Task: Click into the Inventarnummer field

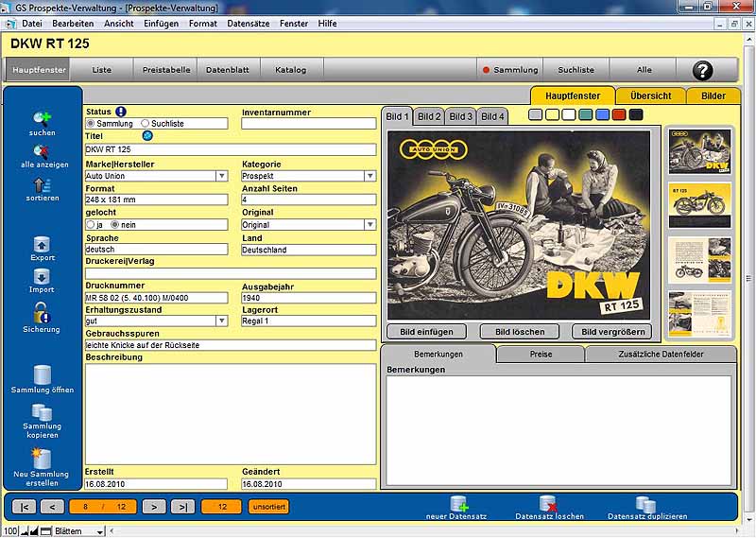Action: (x=309, y=124)
